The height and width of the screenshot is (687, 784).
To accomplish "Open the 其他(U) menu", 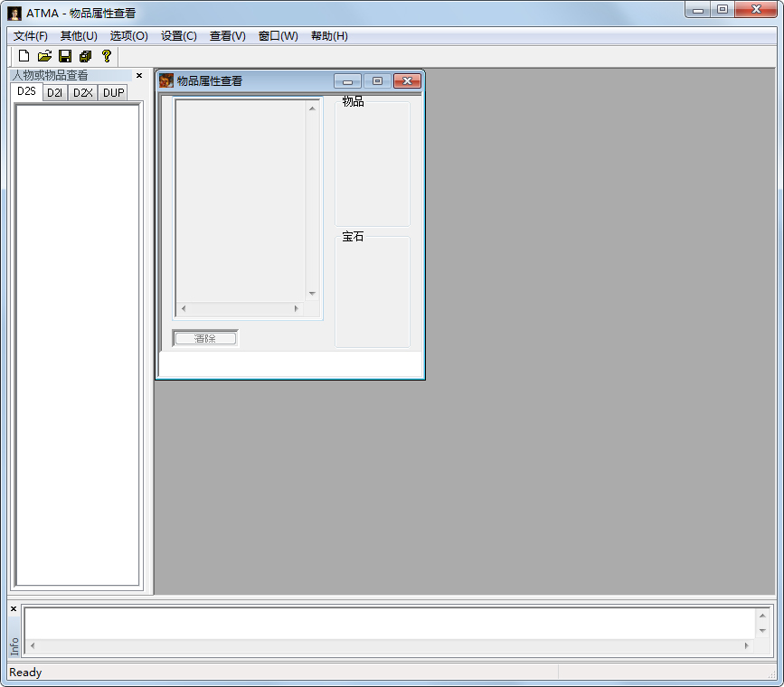I will (79, 36).
